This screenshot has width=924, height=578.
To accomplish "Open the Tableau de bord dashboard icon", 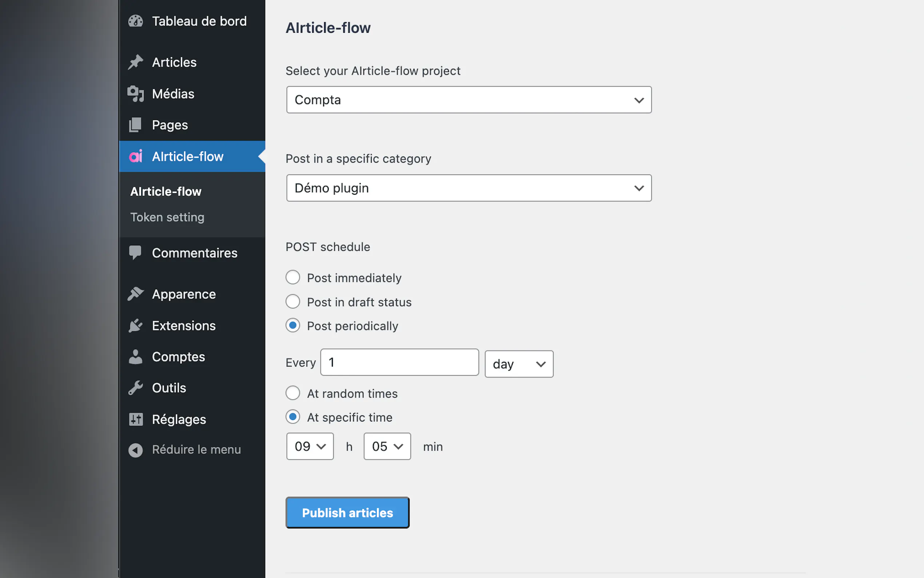I will [x=136, y=21].
